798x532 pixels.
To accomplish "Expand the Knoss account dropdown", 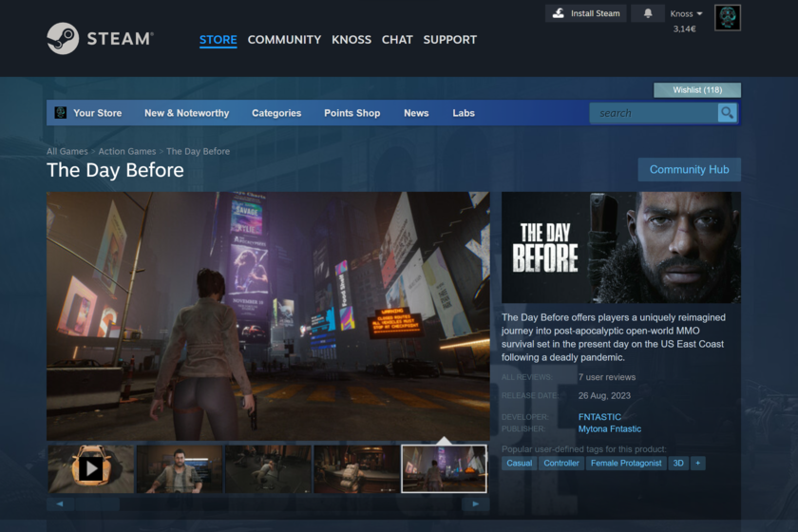I will [x=686, y=13].
